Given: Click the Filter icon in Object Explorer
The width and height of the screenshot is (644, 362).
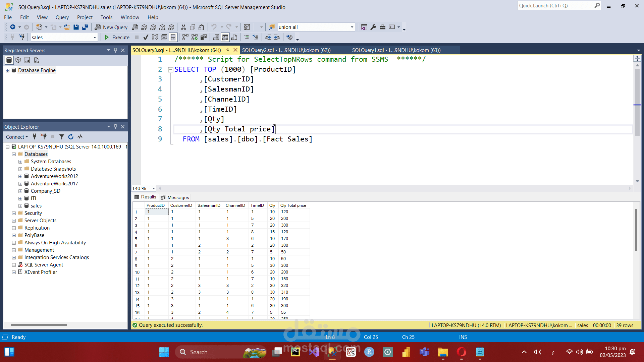Looking at the screenshot, I should (61, 137).
